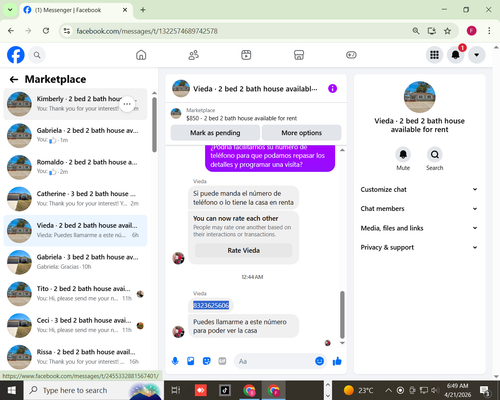Open the Windows Start menu
This screenshot has height=400, width=500.
[11, 390]
